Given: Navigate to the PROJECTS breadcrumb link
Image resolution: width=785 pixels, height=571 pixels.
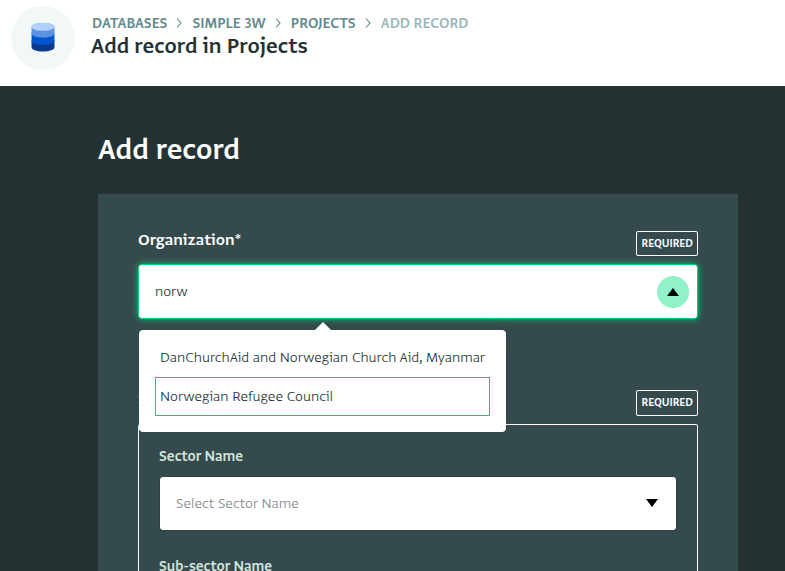Looking at the screenshot, I should click(323, 23).
